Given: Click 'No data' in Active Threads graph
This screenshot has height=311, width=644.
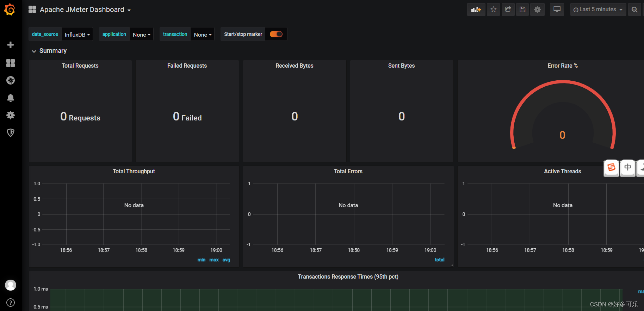Looking at the screenshot, I should point(563,205).
